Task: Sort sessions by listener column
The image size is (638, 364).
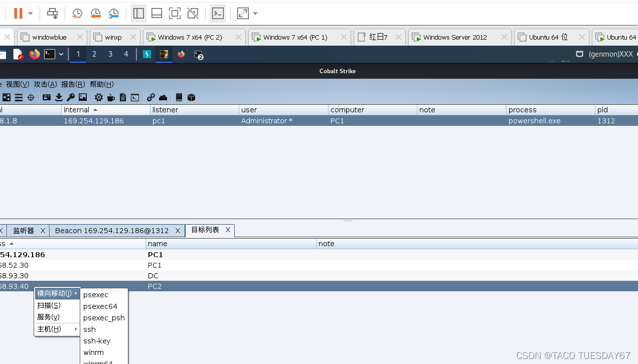Action: coord(195,110)
